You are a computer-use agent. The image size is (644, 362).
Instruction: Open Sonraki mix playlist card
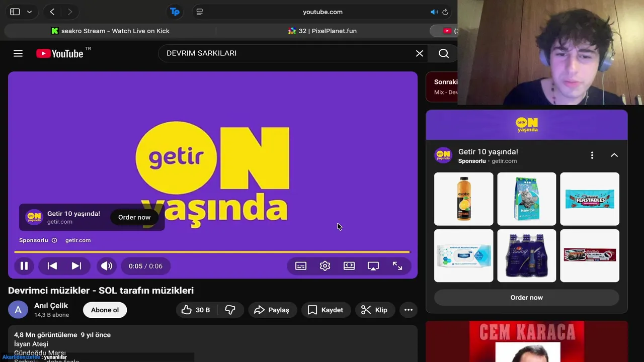point(442,87)
